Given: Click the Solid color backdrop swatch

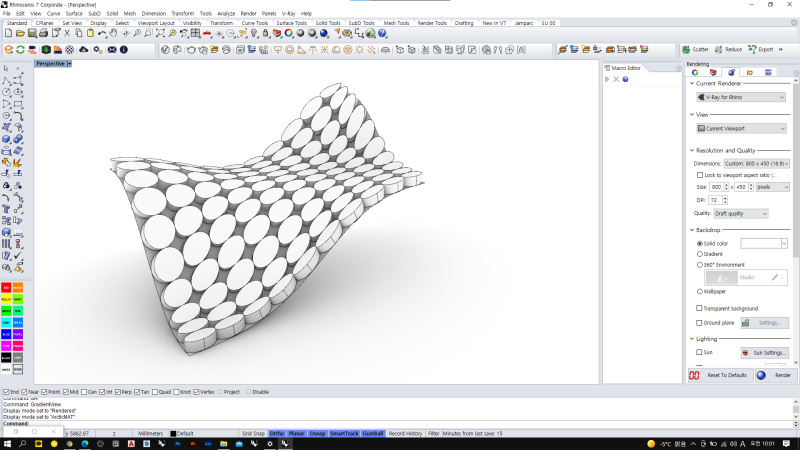Looking at the screenshot, I should [760, 243].
